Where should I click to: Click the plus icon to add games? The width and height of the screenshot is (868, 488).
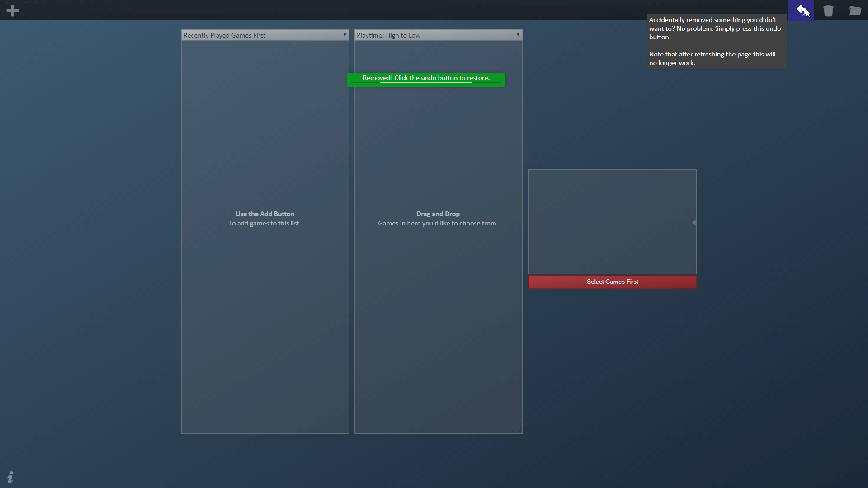pos(13,10)
